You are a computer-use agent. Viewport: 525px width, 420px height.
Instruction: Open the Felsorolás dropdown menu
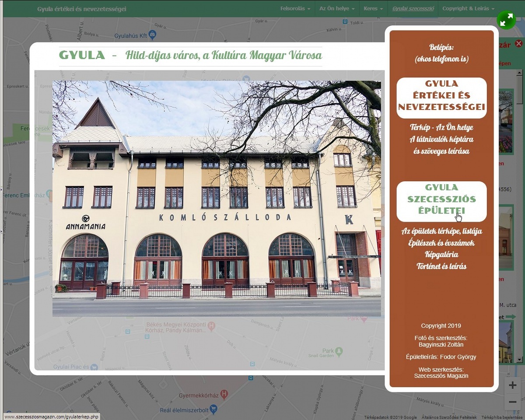coord(295,9)
